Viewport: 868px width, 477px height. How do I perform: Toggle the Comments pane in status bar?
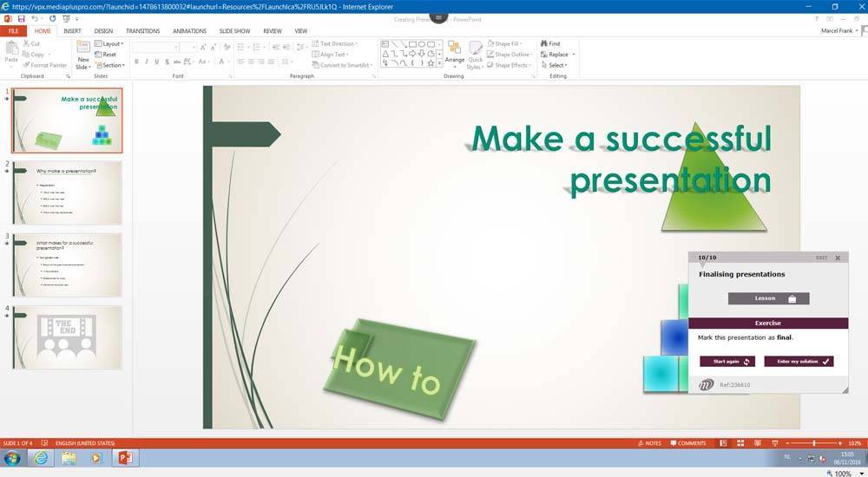(x=687, y=443)
